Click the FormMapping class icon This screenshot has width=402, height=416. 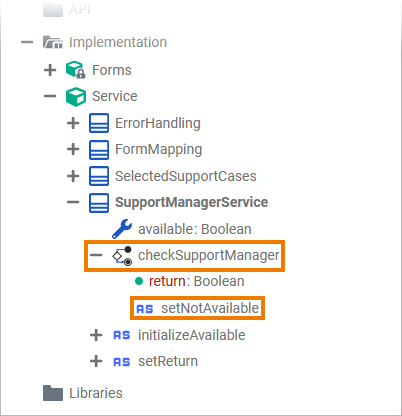coord(99,149)
